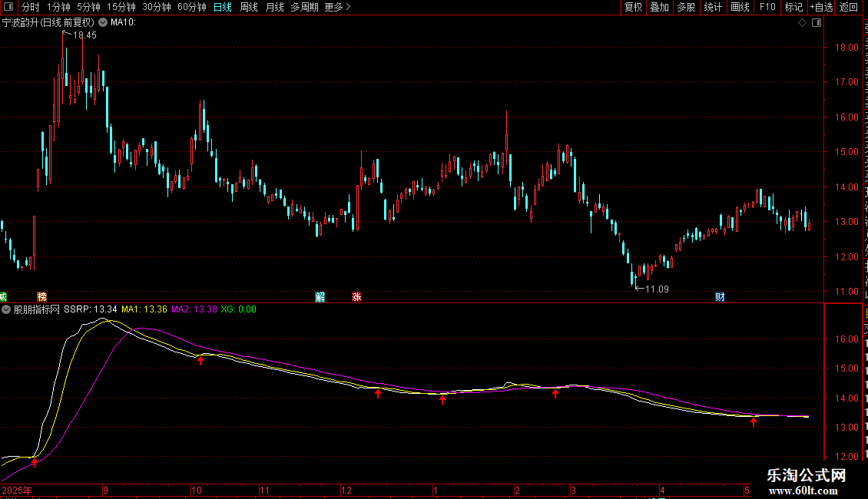Screen dimensions: 868x499
Task: Click the month 9 marker on the time axis
Action: 105,490
